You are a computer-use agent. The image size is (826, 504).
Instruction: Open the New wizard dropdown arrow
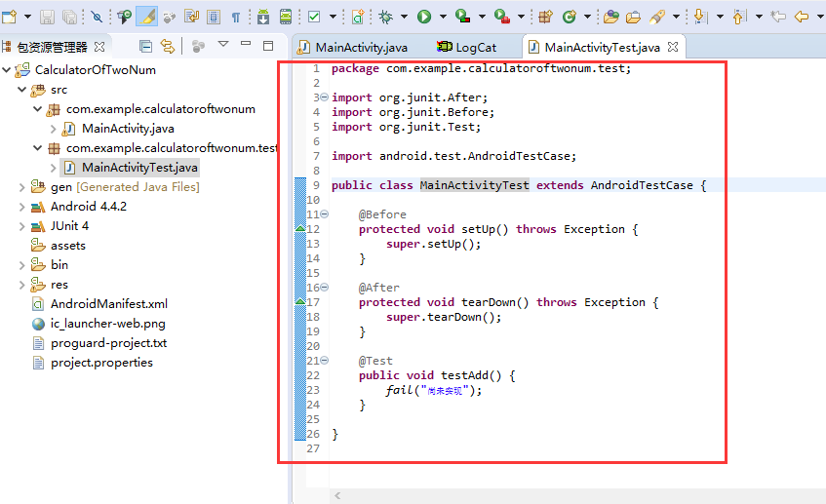27,17
